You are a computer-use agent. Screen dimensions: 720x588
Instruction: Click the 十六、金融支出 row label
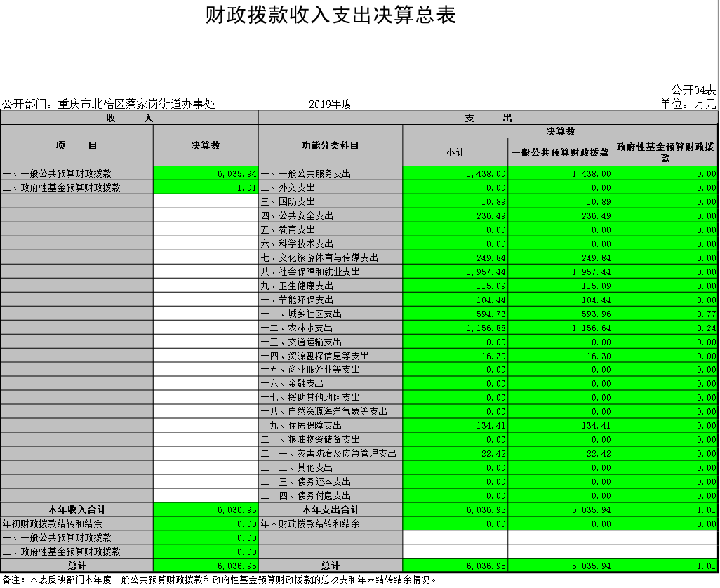click(x=292, y=383)
